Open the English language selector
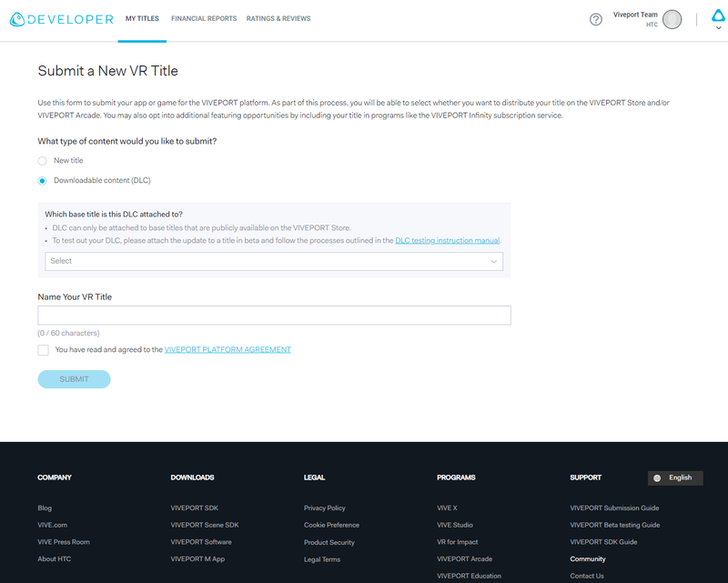The image size is (728, 583). [675, 478]
